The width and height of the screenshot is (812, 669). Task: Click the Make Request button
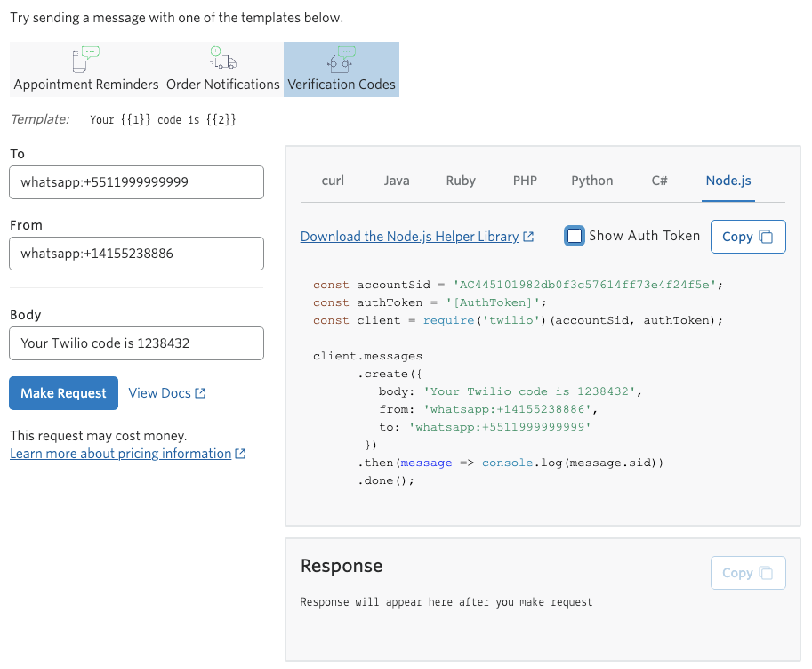pyautogui.click(x=64, y=393)
